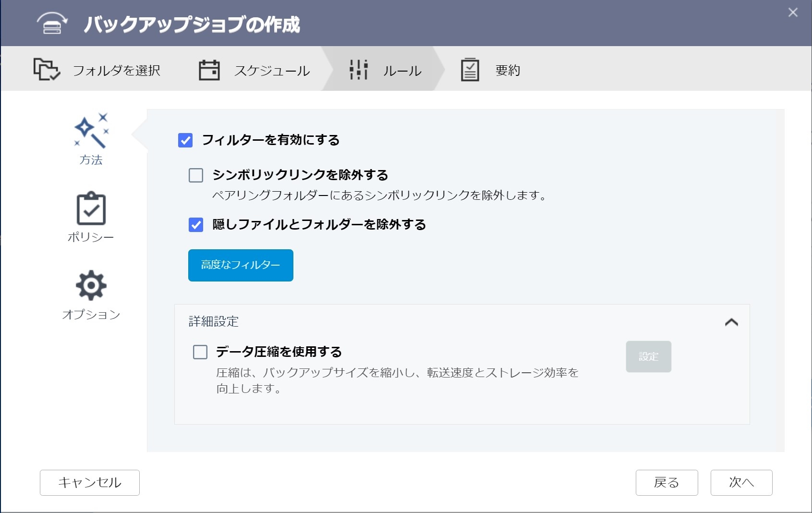Go to the 要約 step tab

click(x=508, y=71)
